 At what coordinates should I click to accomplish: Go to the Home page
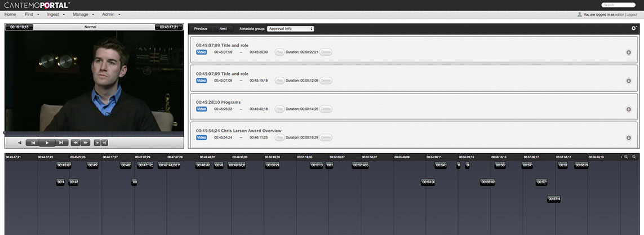pyautogui.click(x=10, y=15)
